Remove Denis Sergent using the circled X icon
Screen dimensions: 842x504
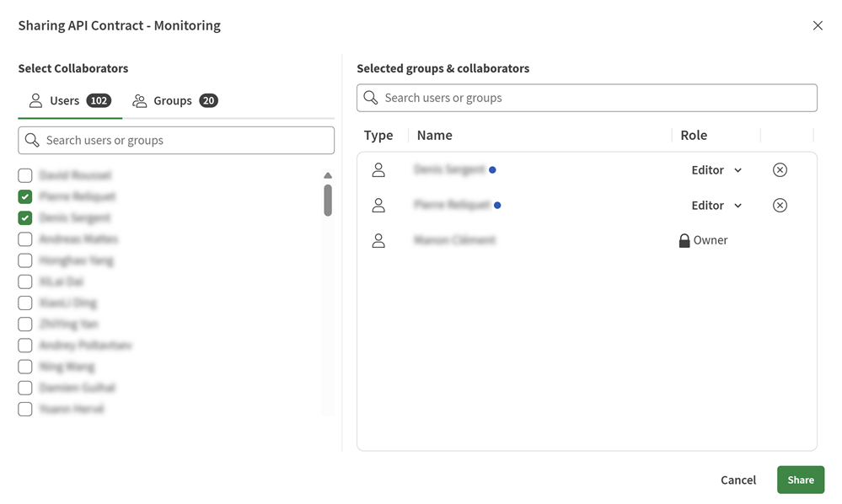(780, 169)
